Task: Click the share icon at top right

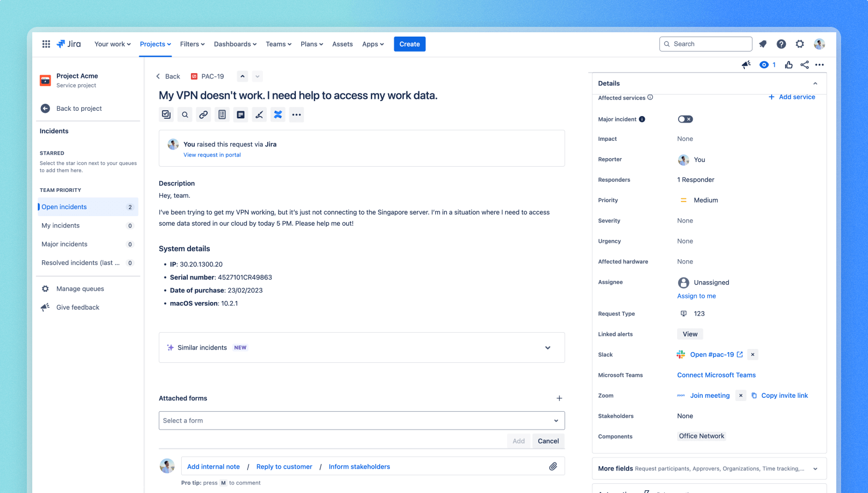Action: [805, 65]
